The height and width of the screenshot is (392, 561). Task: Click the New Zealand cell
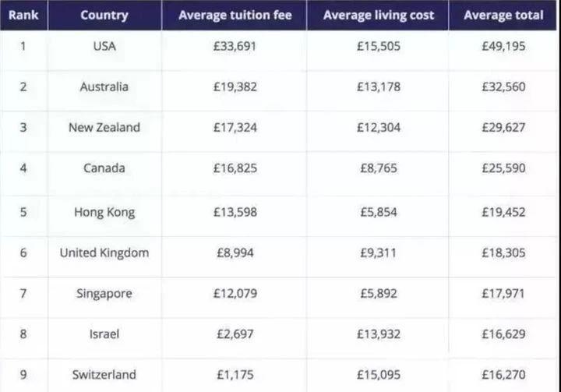pos(104,127)
